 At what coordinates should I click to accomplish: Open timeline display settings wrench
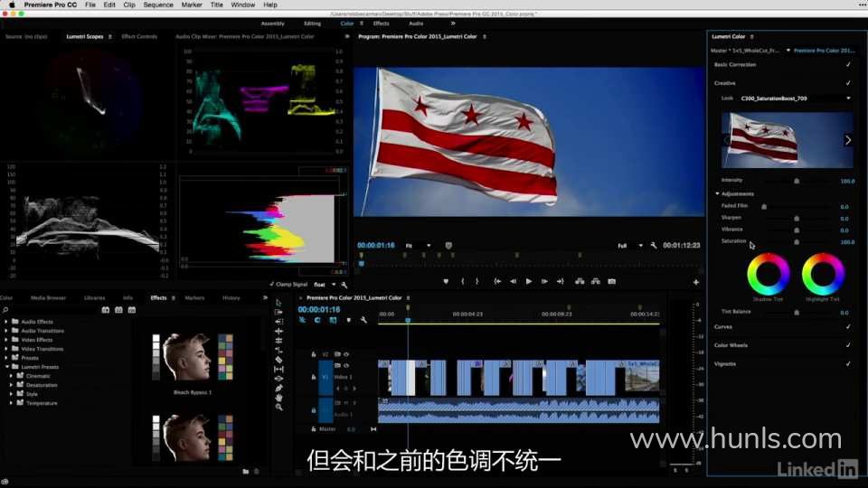pyautogui.click(x=363, y=320)
